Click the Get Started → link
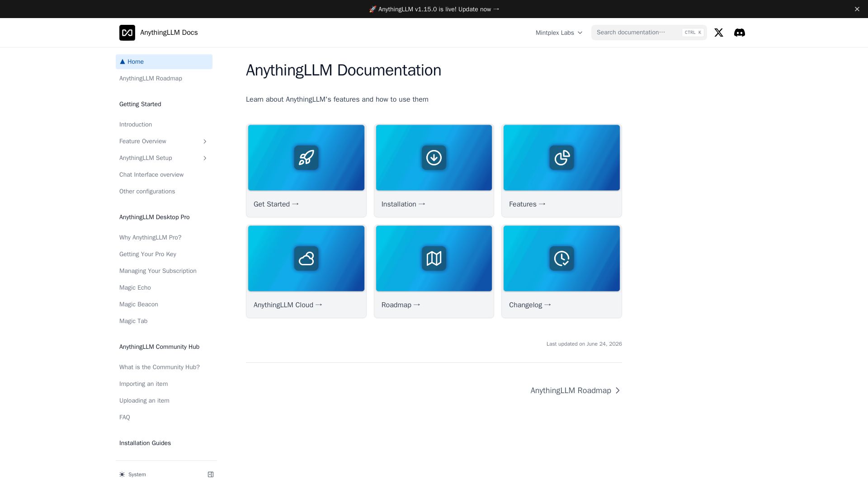 pos(276,204)
